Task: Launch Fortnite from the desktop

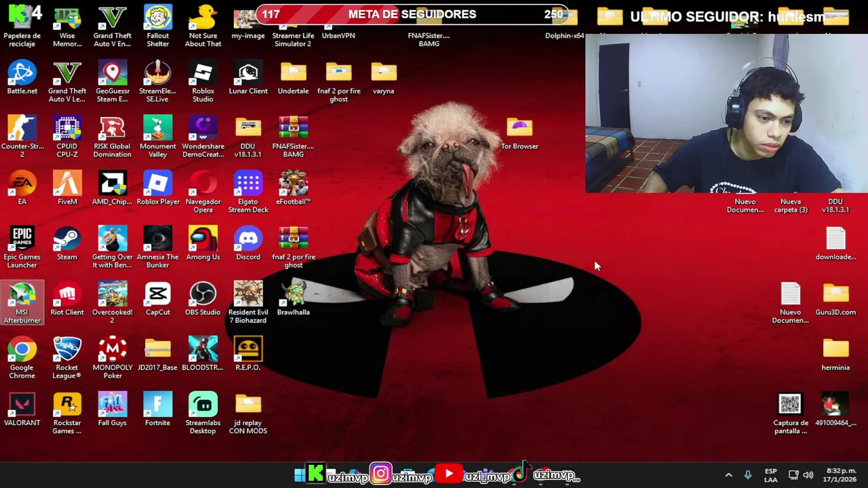Action: point(157,409)
